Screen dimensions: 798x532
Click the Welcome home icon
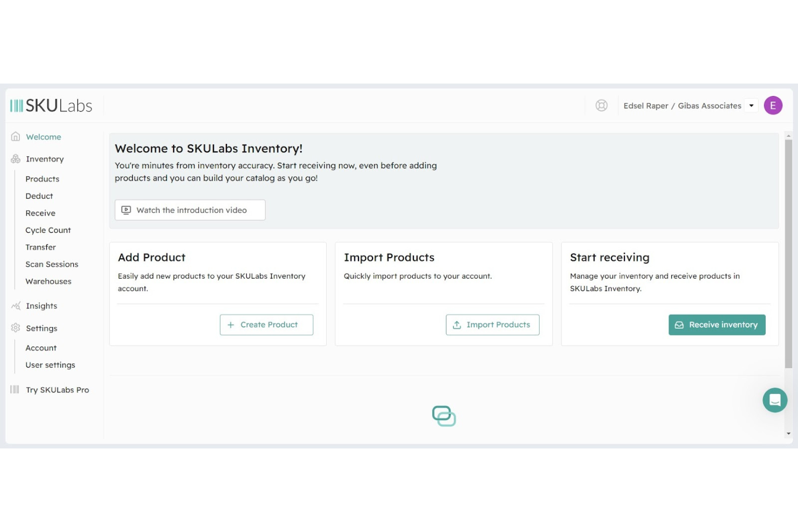tap(16, 137)
